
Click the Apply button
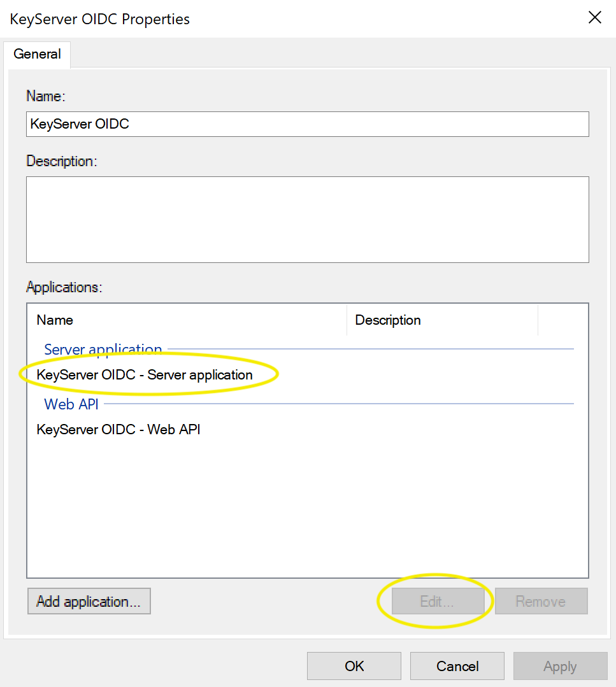[560, 666]
